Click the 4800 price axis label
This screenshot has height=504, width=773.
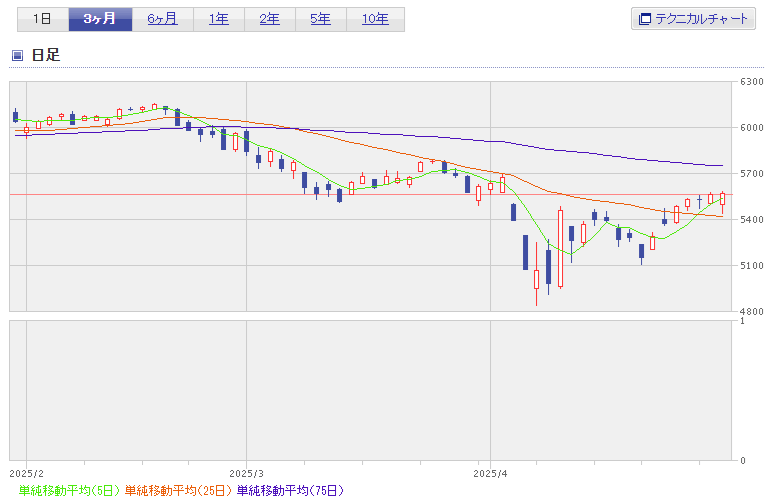752,312
